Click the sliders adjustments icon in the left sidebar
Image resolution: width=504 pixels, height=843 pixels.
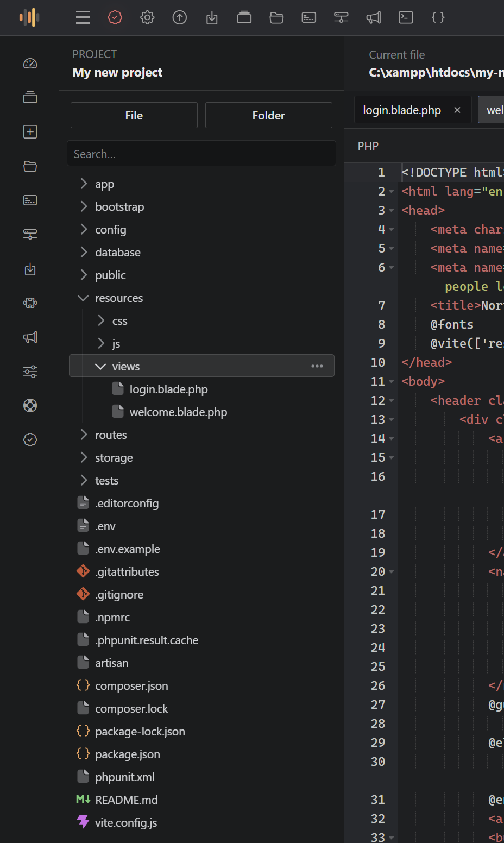click(30, 372)
